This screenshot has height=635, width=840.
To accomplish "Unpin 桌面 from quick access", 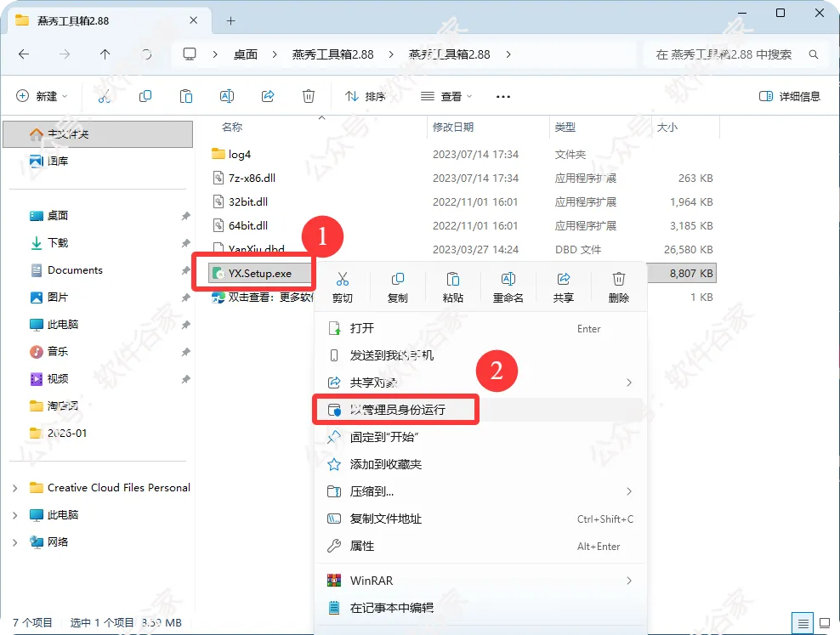I will pos(185,216).
